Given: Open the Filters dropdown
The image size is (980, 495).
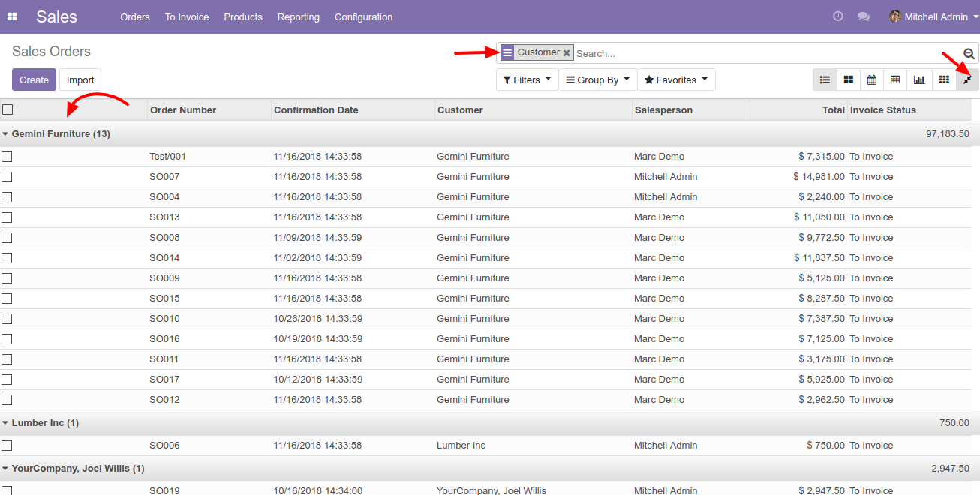Looking at the screenshot, I should (528, 79).
